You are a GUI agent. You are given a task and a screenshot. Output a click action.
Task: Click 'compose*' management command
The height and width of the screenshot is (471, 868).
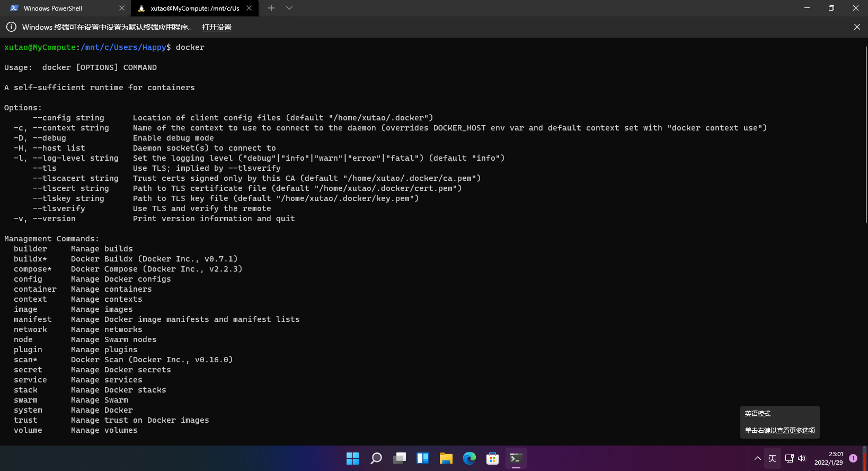click(33, 269)
